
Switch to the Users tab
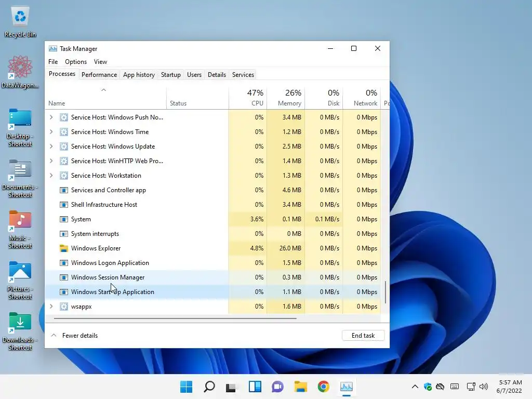click(194, 75)
